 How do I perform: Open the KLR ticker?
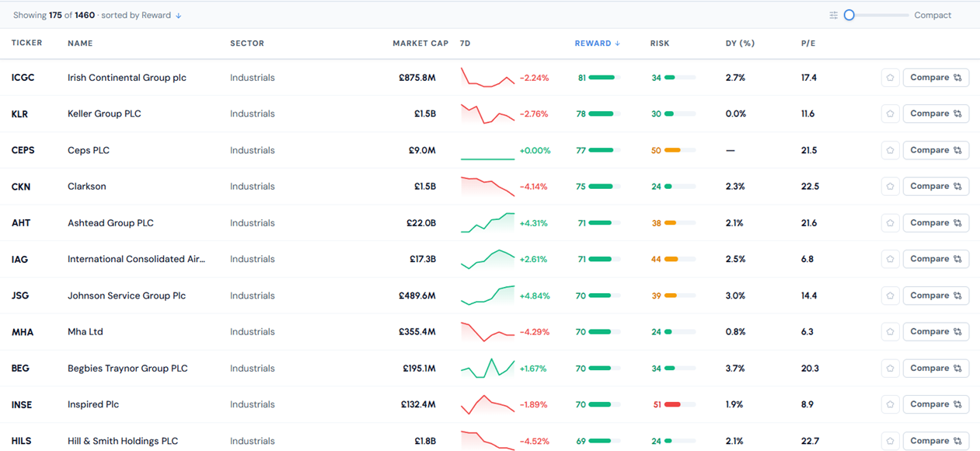point(19,114)
